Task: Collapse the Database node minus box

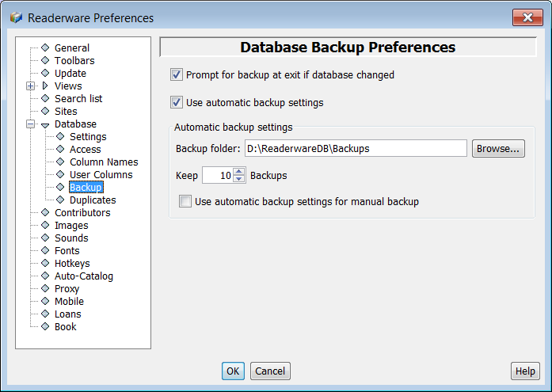Action: coord(31,124)
